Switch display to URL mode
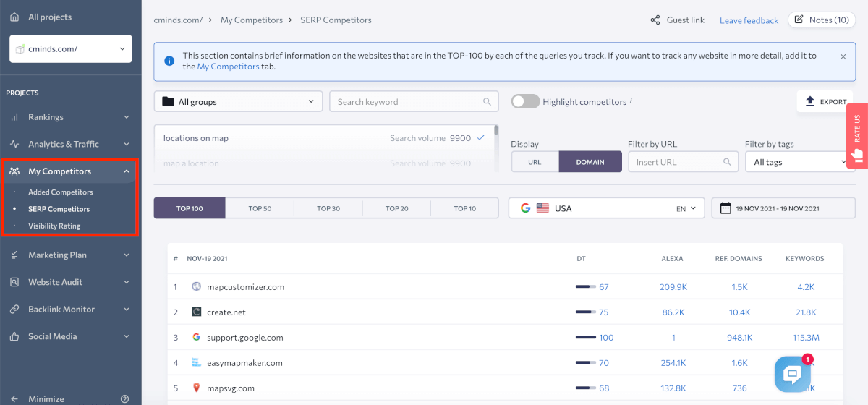This screenshot has height=405, width=868. coord(535,162)
